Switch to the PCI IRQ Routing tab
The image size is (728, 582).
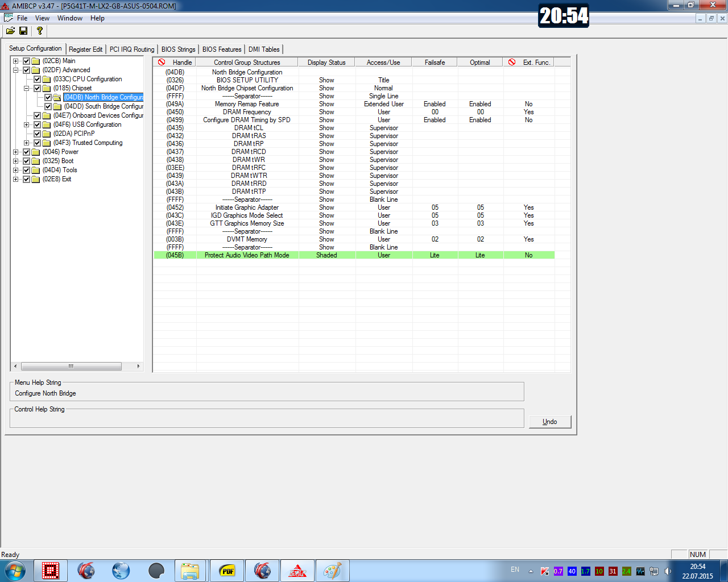132,49
